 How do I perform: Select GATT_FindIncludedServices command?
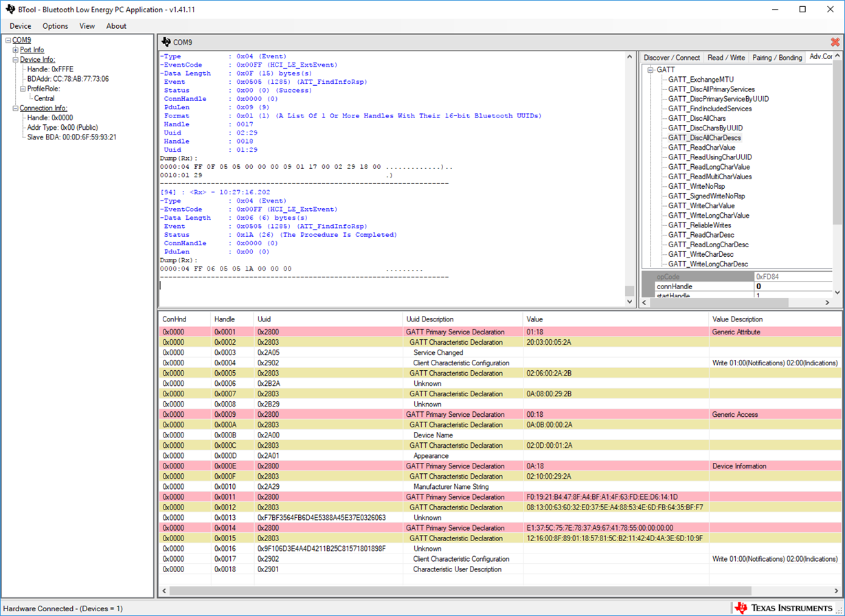(710, 109)
